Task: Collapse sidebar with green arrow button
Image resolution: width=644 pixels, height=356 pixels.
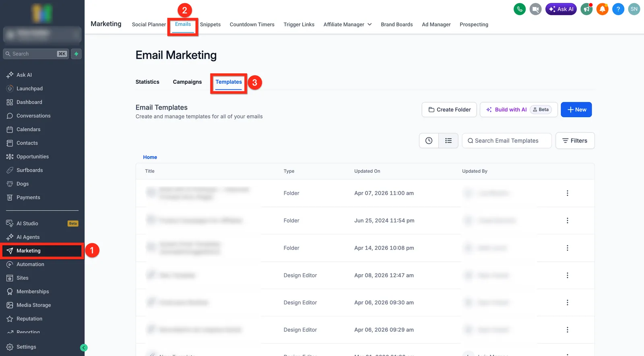Action: coord(84,348)
